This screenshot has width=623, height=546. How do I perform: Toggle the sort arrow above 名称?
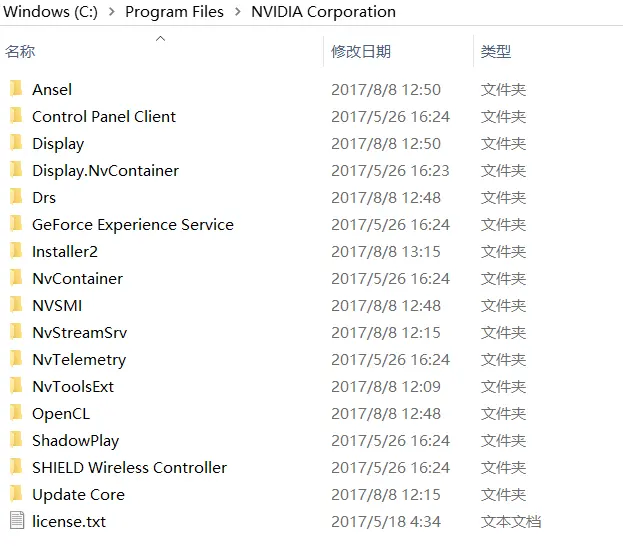coord(161,39)
